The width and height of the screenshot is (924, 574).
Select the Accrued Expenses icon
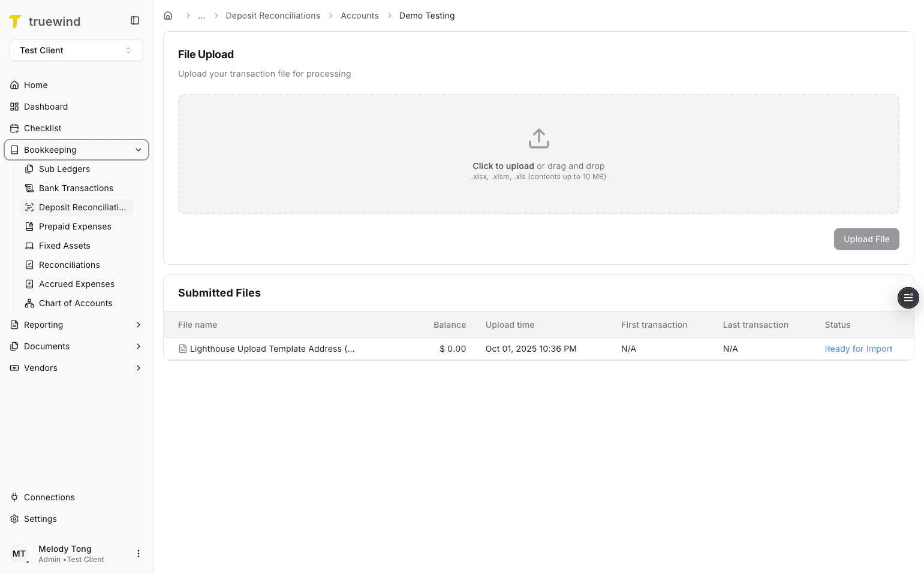coord(29,284)
